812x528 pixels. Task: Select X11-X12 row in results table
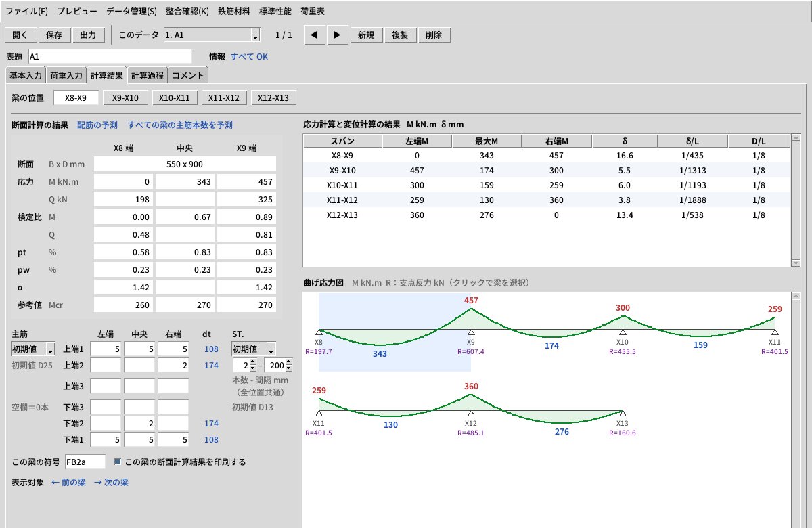pyautogui.click(x=546, y=200)
